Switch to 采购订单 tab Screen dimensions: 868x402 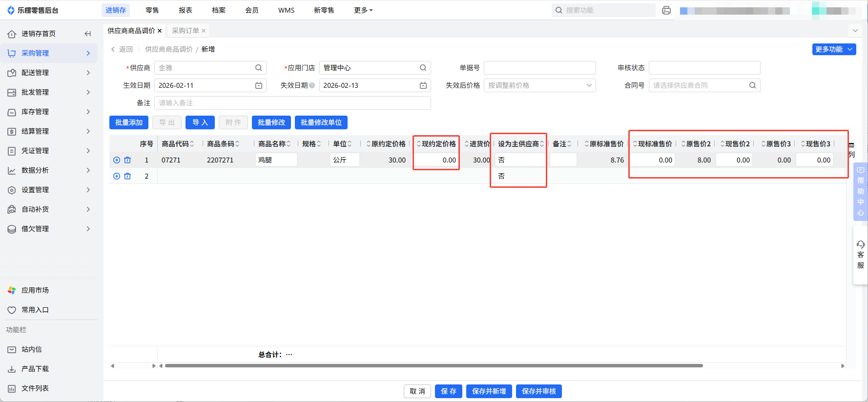[186, 31]
